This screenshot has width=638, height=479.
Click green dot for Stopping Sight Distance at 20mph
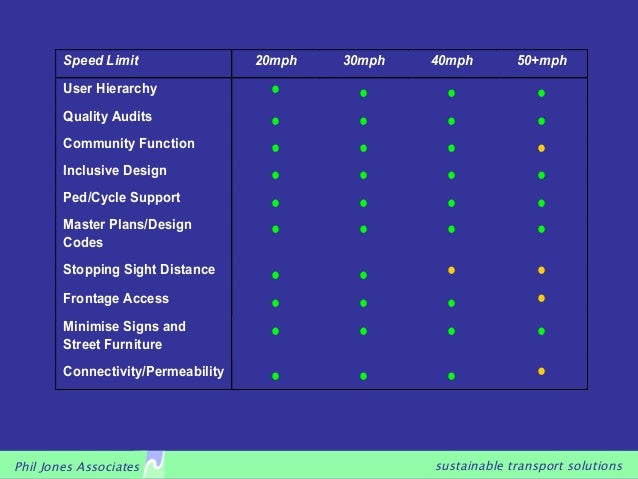point(275,276)
